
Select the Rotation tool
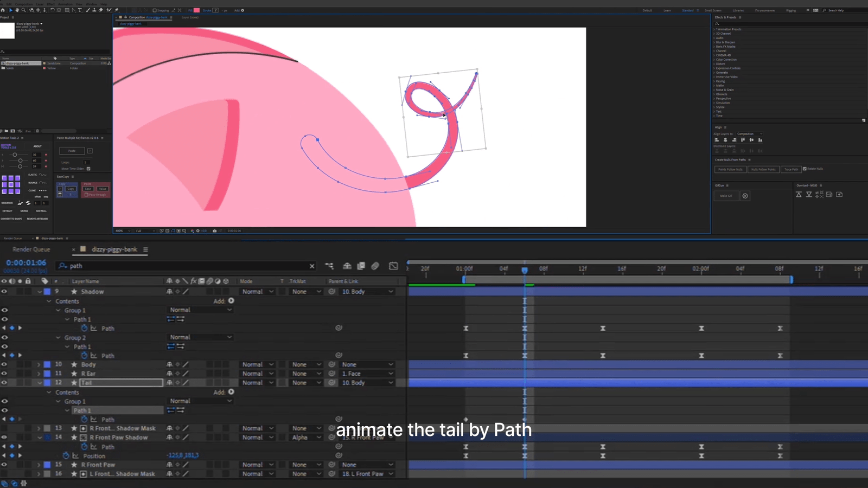pos(52,10)
